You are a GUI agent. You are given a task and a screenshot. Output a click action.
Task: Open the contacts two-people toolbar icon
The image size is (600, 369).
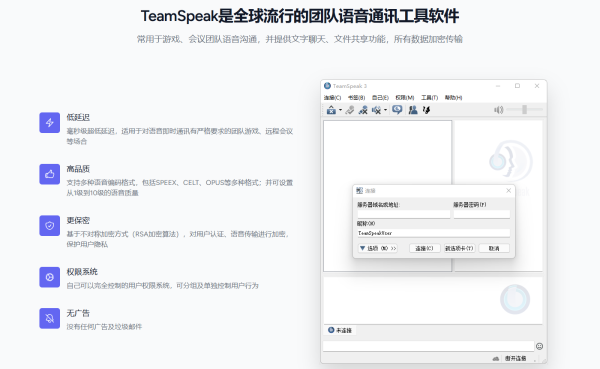(413, 110)
